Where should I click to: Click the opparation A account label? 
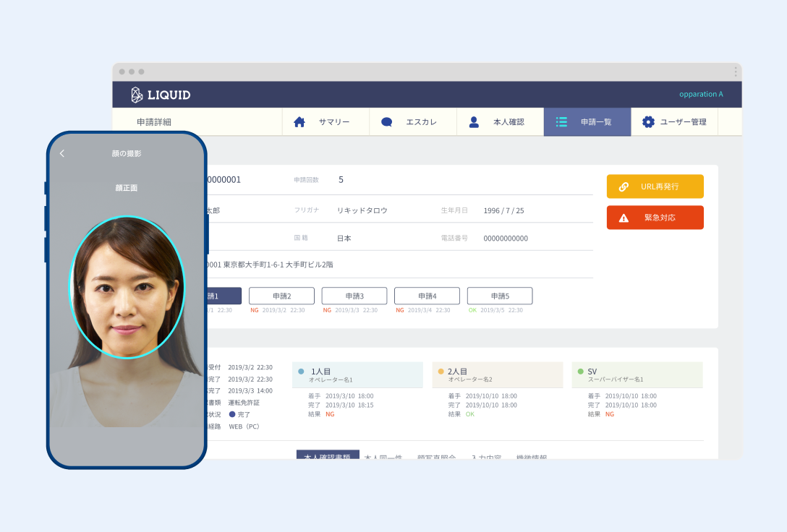point(700,95)
